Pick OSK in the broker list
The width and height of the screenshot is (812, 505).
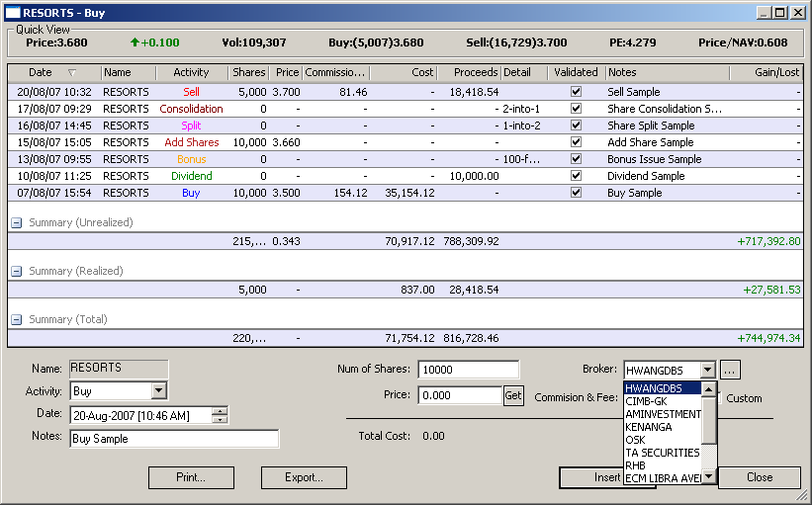pos(663,440)
